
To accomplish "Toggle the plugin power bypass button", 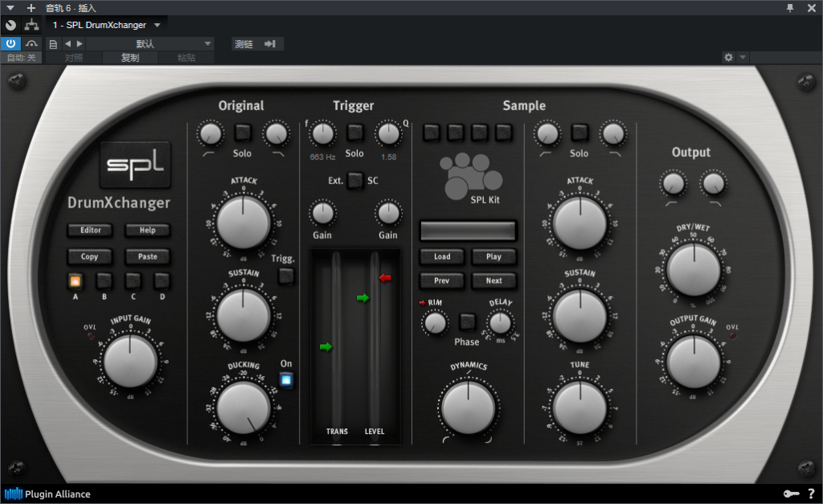I will (10, 43).
